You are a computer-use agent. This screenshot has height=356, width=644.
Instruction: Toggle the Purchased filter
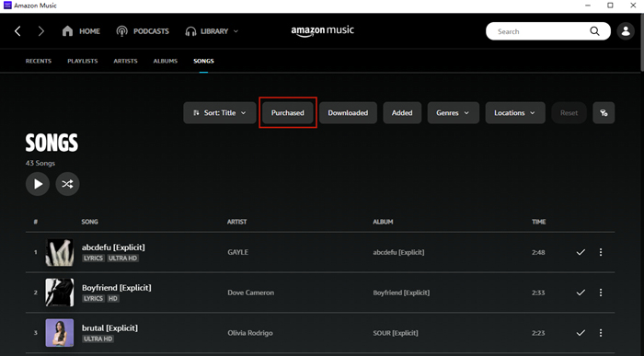tap(287, 113)
